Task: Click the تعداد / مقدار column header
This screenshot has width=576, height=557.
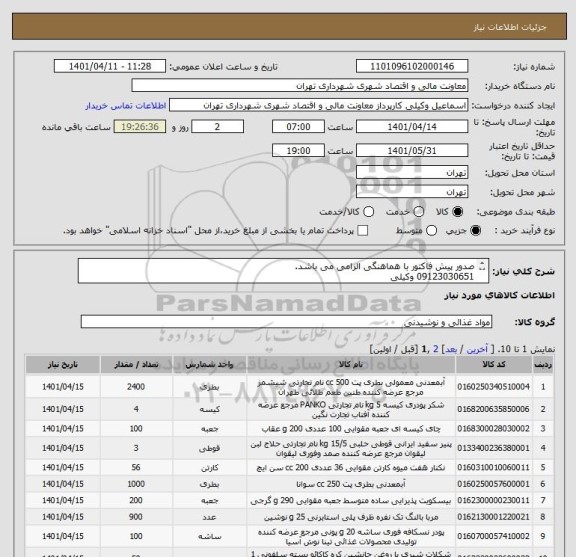Action: pos(136,364)
